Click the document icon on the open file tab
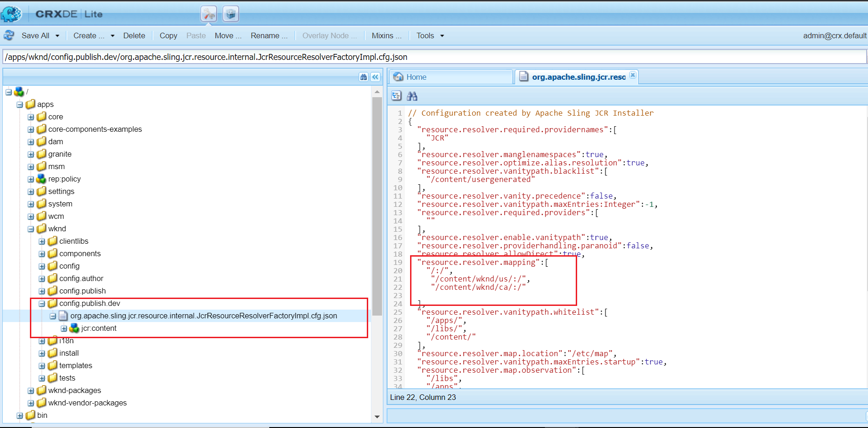Image resolution: width=868 pixels, height=428 pixels. (x=524, y=77)
